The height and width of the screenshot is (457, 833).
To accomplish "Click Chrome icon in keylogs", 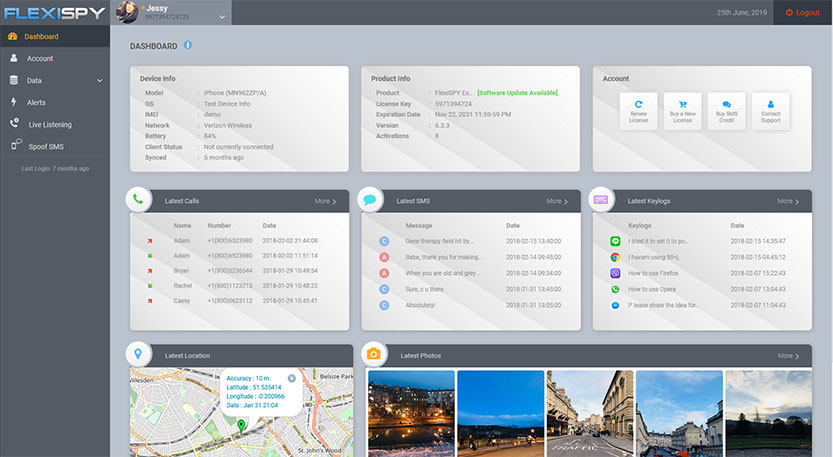I will tap(615, 257).
